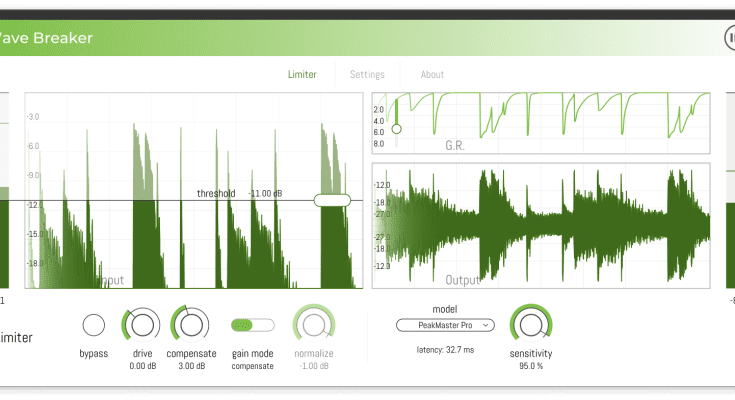Click the threshold slider handle
The image size is (735, 400).
332,200
